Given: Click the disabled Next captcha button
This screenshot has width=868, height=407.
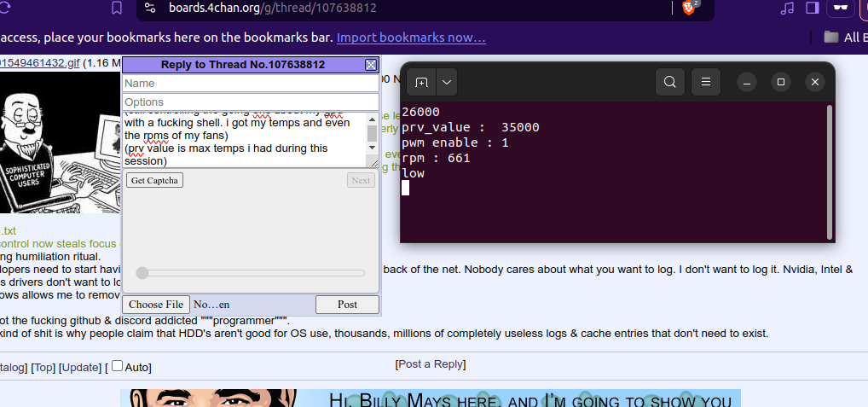Looking at the screenshot, I should (x=361, y=181).
